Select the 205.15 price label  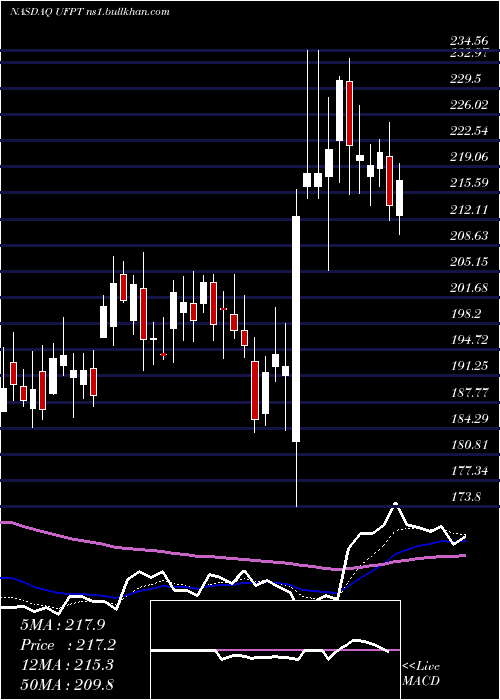470,261
